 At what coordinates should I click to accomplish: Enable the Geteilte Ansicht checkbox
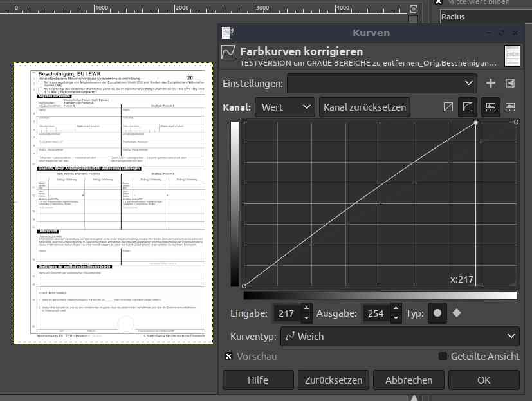click(443, 357)
